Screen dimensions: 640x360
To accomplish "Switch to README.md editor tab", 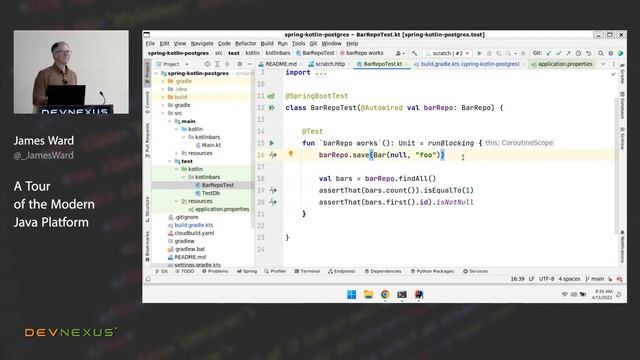I will click(x=278, y=64).
